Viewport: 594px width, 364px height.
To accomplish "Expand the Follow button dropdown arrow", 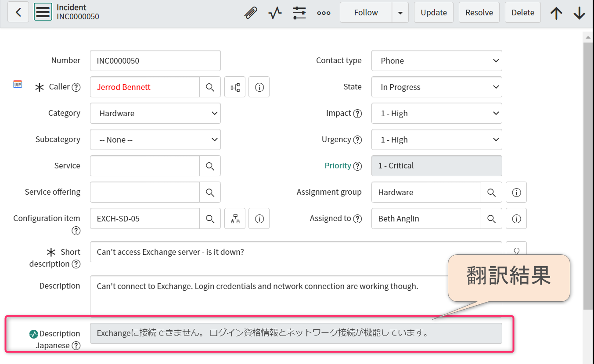I will tap(400, 12).
